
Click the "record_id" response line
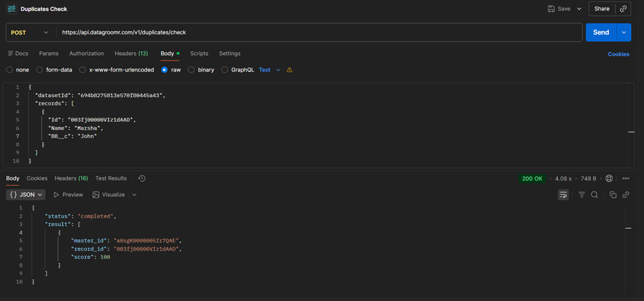click(x=126, y=249)
